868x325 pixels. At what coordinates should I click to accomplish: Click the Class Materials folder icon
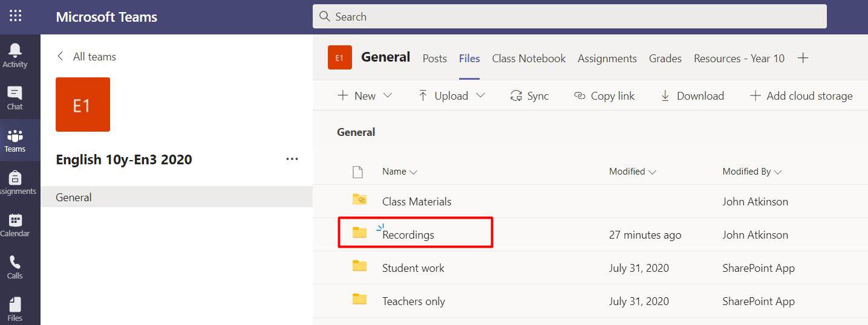tap(359, 199)
